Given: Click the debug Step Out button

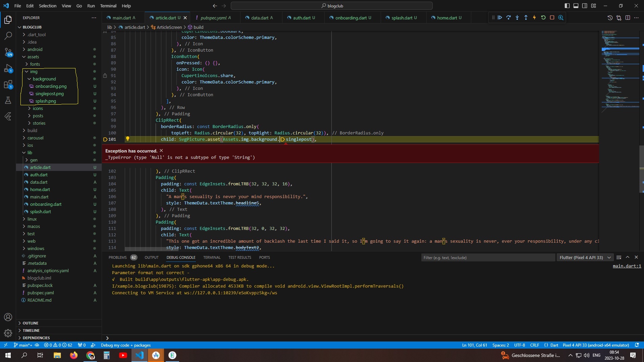Looking at the screenshot, I should pyautogui.click(x=526, y=18).
